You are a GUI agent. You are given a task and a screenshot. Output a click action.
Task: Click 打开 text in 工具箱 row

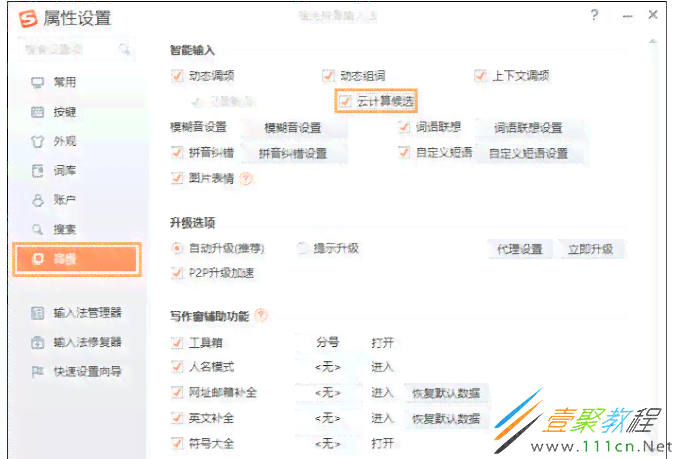(383, 343)
